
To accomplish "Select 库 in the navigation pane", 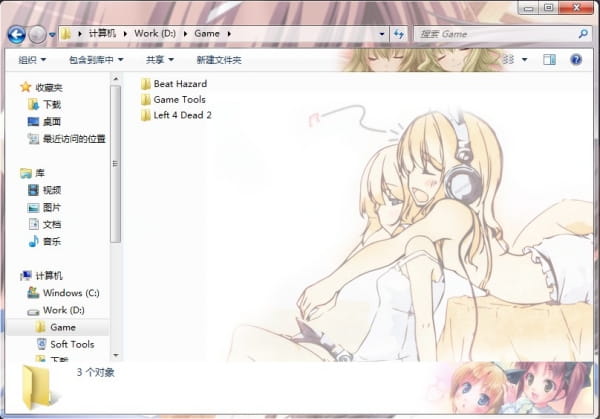I will (x=40, y=173).
